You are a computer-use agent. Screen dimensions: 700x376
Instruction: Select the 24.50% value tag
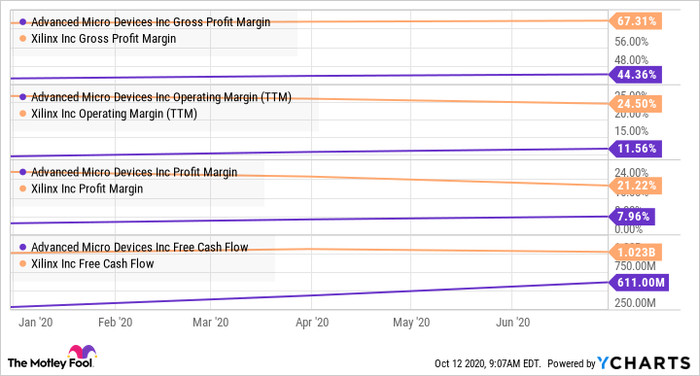point(636,104)
